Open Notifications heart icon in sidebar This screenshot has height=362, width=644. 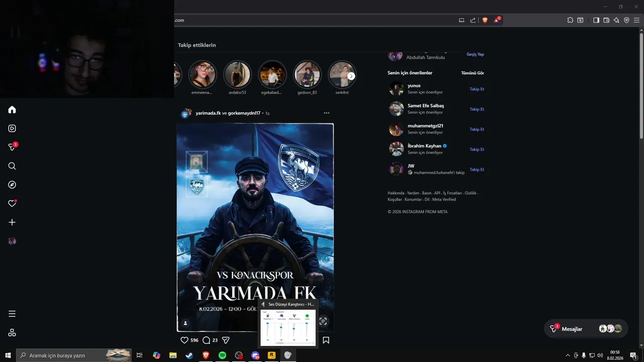coord(12,203)
